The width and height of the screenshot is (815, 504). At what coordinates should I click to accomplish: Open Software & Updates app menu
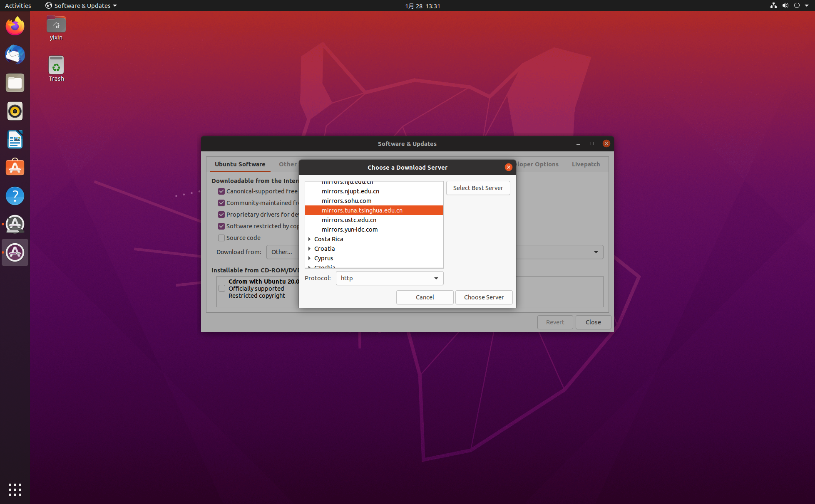point(82,6)
